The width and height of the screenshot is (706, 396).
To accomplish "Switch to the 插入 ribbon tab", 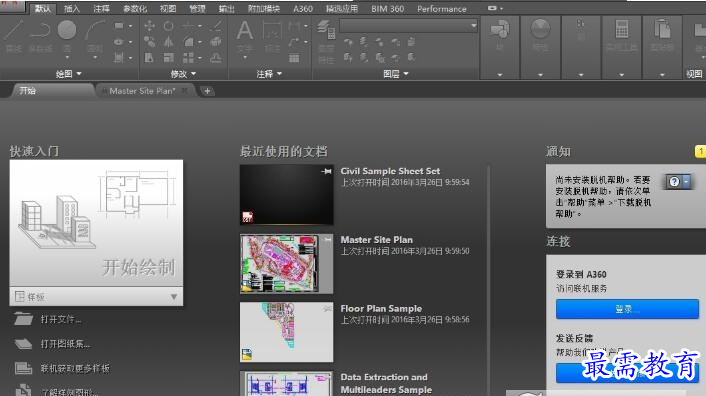I will [x=72, y=9].
